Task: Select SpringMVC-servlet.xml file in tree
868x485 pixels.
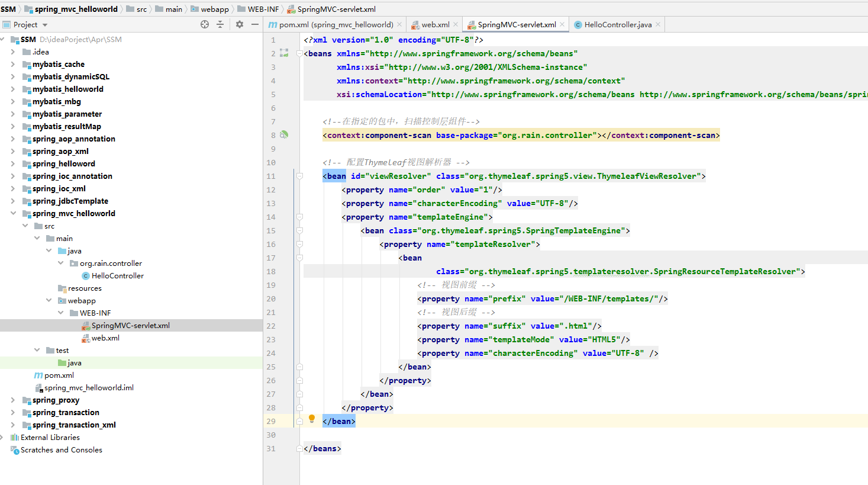Action: coord(131,325)
